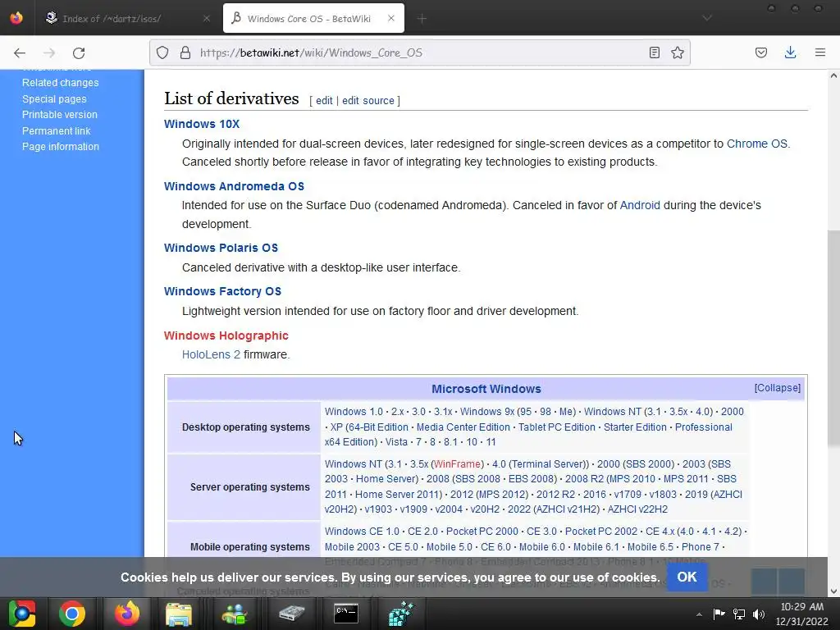Open the Phone 7 link
The image size is (840, 630).
tap(701, 547)
